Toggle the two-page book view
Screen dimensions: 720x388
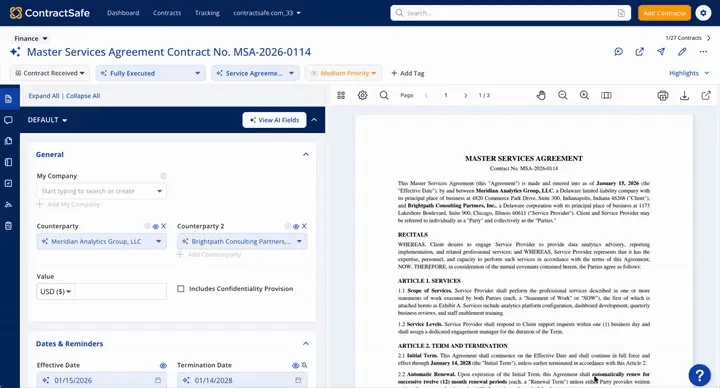tap(606, 96)
